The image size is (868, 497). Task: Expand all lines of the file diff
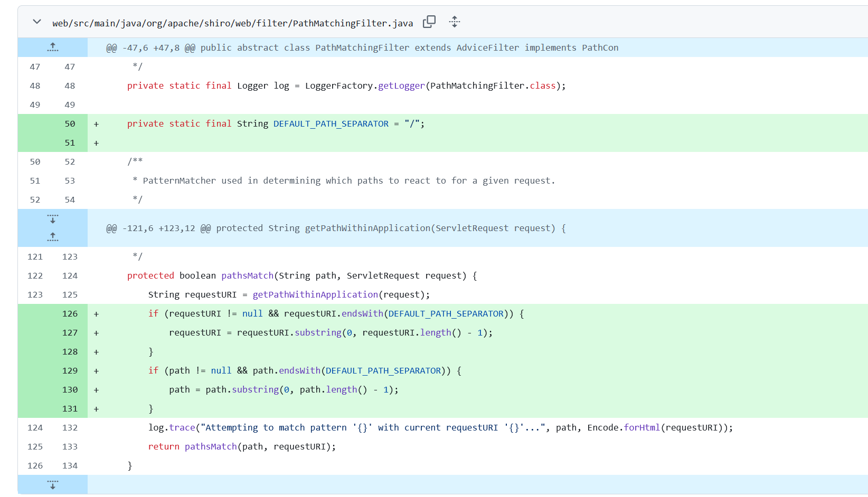(x=455, y=22)
